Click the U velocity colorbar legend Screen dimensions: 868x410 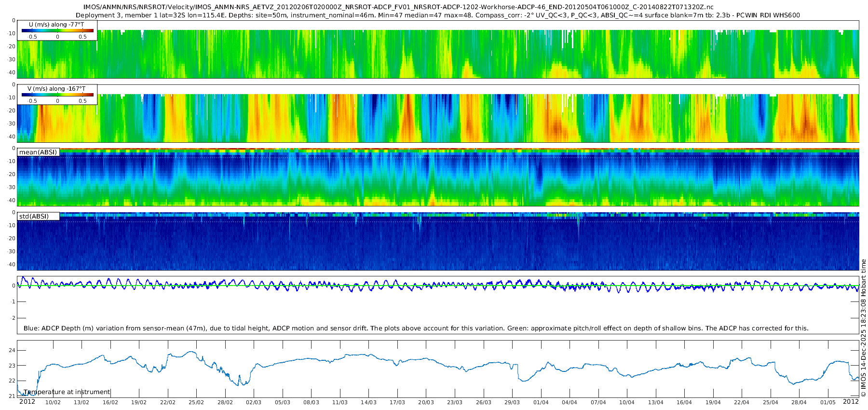[57, 31]
